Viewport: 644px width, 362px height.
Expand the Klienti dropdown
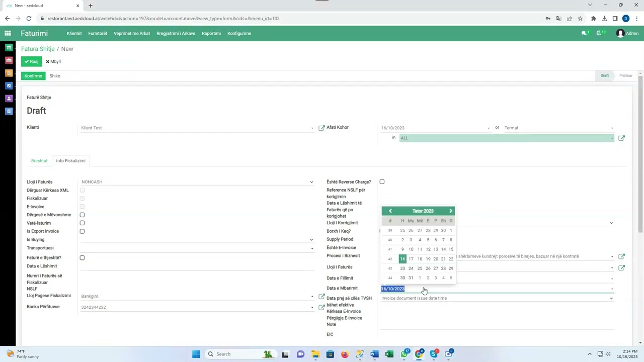312,128
